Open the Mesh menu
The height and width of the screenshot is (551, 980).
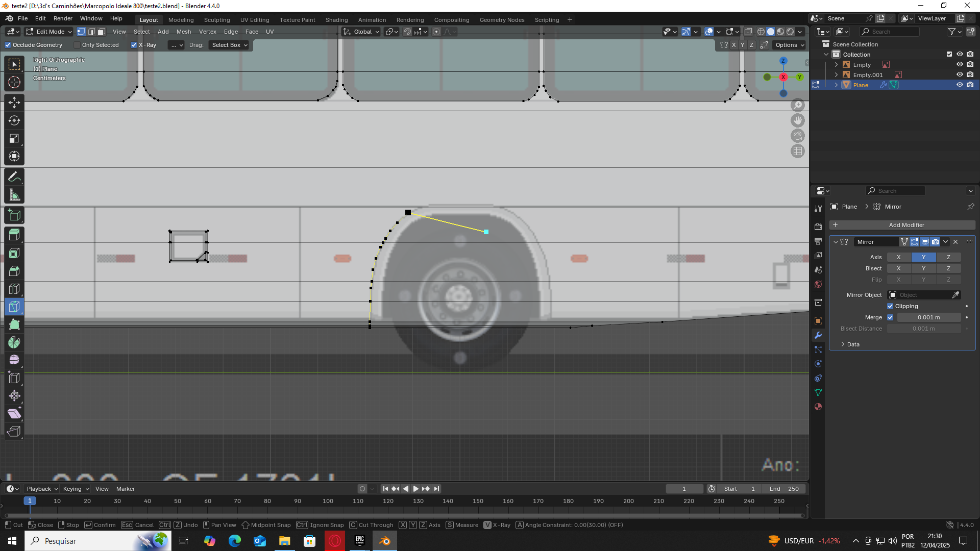coord(184,32)
